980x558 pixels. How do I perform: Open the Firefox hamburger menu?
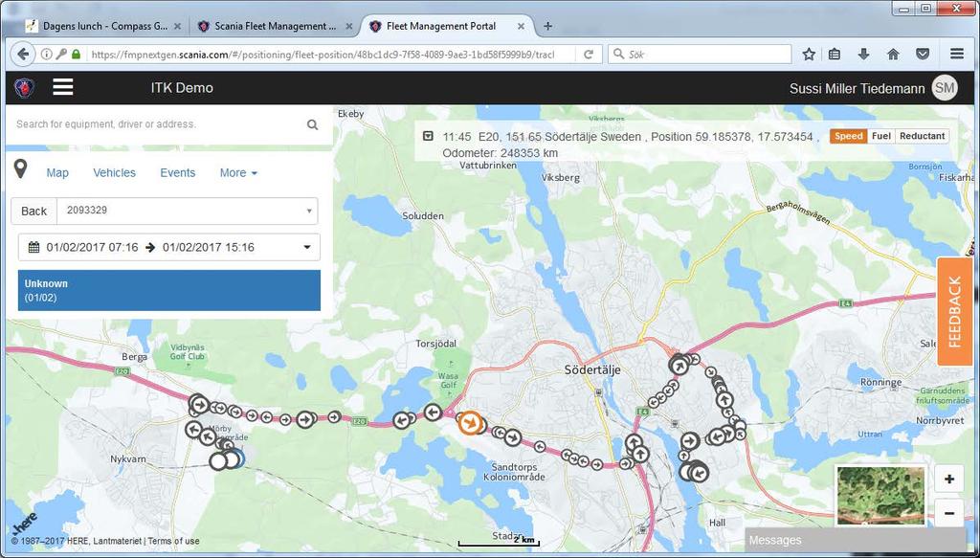pos(957,55)
